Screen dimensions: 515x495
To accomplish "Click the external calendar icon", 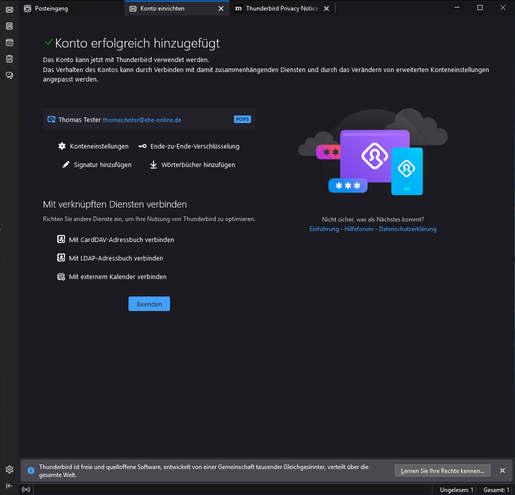I will click(x=61, y=276).
